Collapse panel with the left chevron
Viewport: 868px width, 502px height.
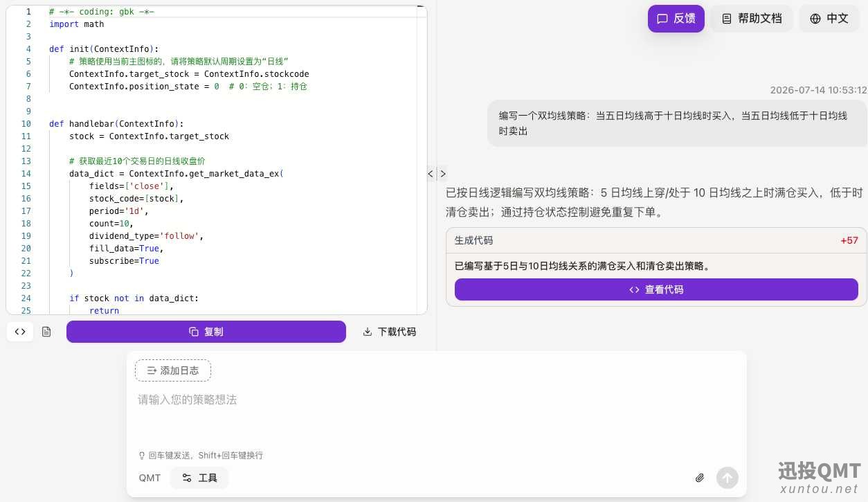tap(431, 174)
